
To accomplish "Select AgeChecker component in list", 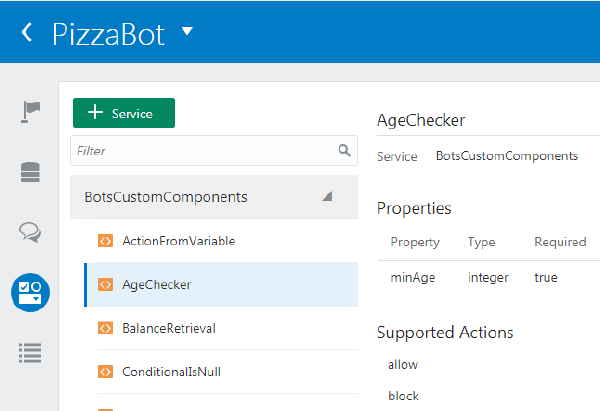I will click(x=156, y=285).
